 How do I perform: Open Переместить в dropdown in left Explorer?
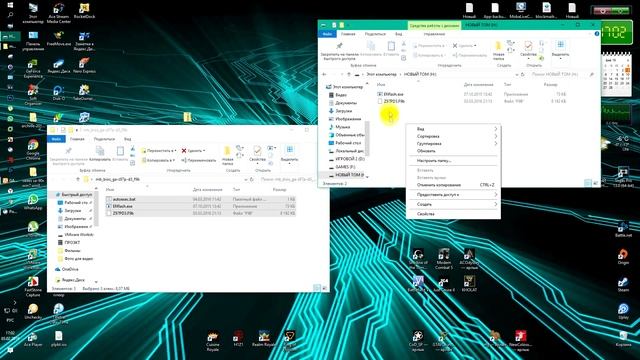(159, 151)
